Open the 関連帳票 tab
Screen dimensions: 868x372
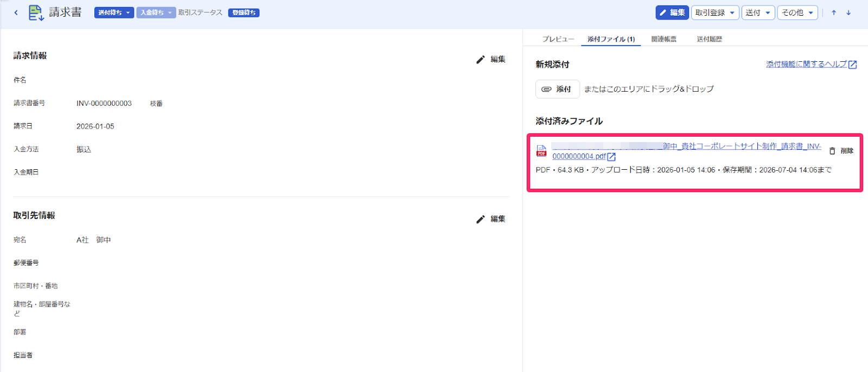[663, 39]
